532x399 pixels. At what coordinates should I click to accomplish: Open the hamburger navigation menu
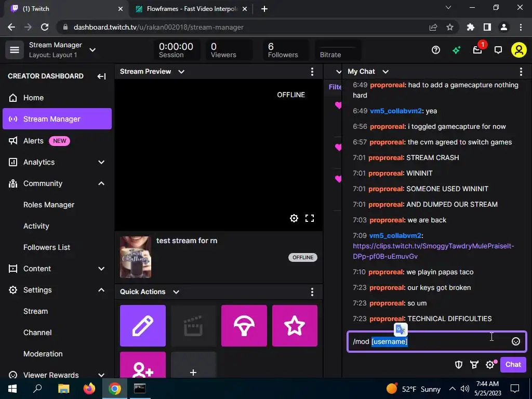point(14,50)
